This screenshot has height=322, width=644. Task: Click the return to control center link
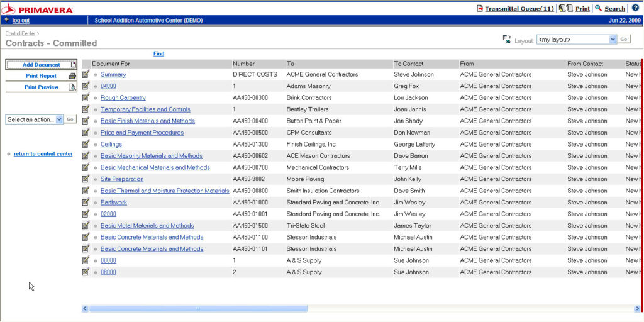click(43, 154)
